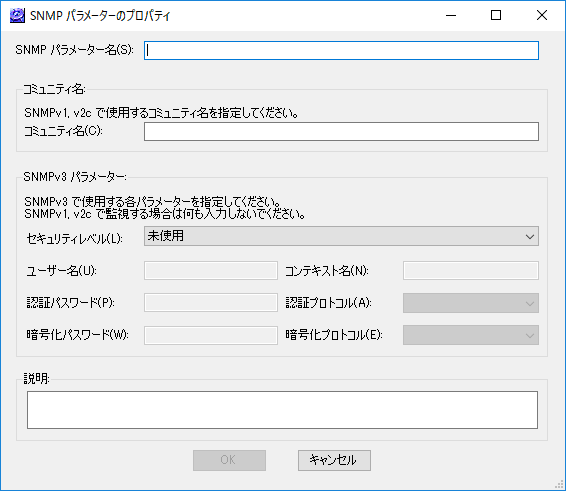Minimize the SNMP properties window
566x491 pixels.
click(451, 16)
